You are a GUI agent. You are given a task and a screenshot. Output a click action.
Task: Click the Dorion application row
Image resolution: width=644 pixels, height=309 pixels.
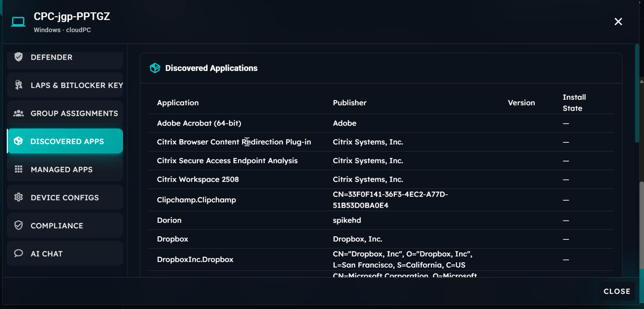pyautogui.click(x=169, y=220)
